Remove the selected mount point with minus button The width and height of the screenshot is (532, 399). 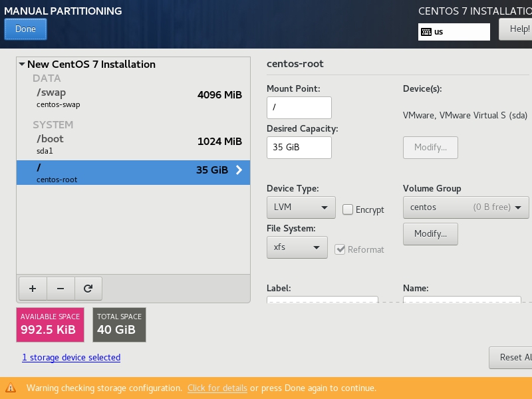click(61, 289)
